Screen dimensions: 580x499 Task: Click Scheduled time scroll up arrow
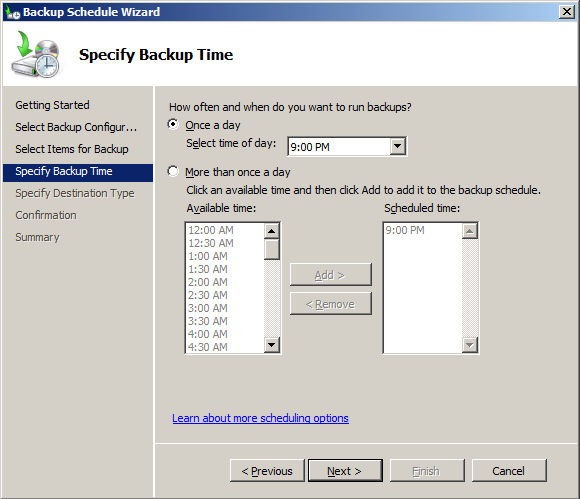(x=470, y=231)
